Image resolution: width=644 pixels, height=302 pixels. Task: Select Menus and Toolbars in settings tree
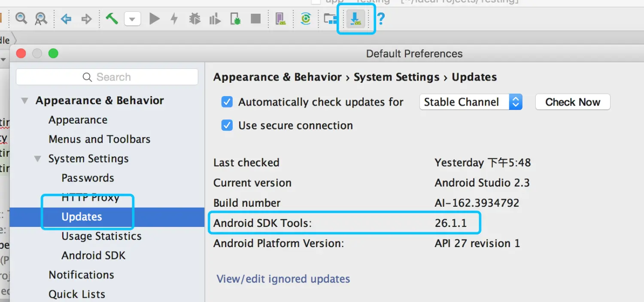coord(100,139)
